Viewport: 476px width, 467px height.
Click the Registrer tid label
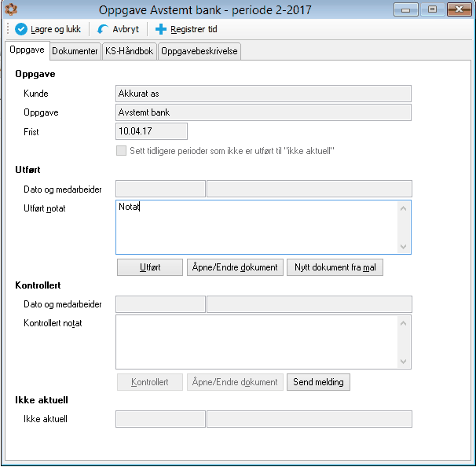click(194, 29)
